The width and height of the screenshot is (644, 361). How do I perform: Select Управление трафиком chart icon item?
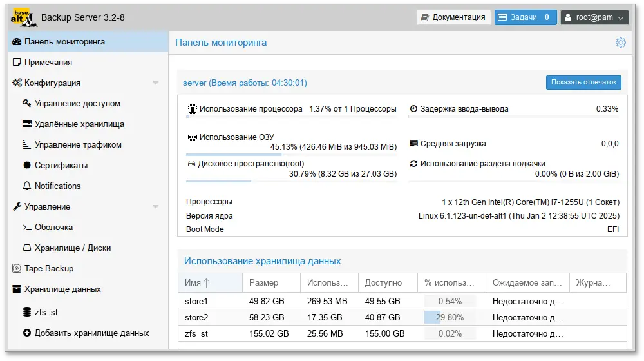(78, 145)
